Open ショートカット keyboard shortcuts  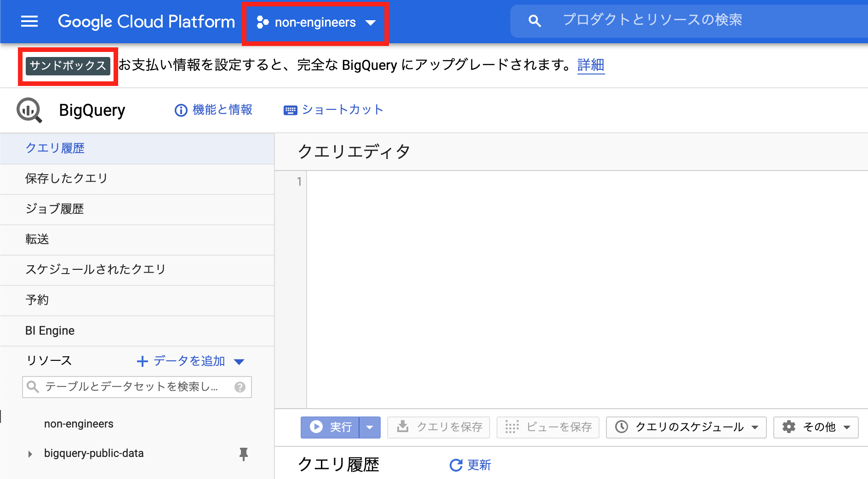tap(333, 110)
